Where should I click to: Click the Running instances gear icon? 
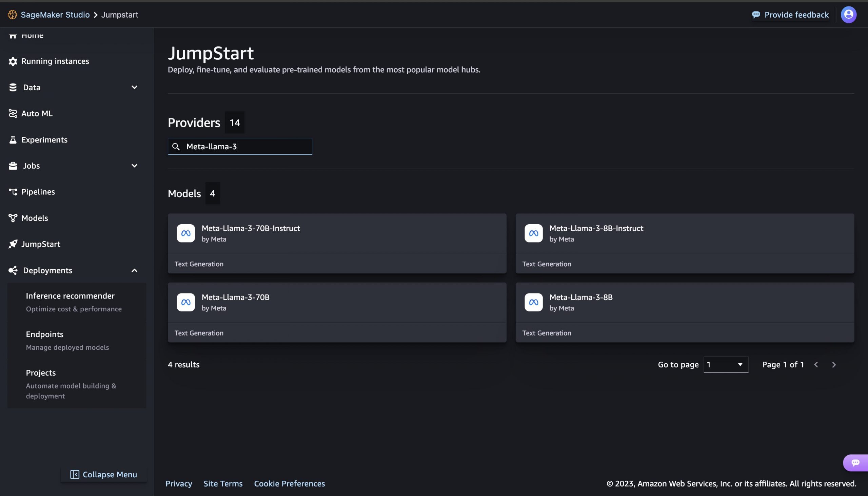[x=13, y=61]
